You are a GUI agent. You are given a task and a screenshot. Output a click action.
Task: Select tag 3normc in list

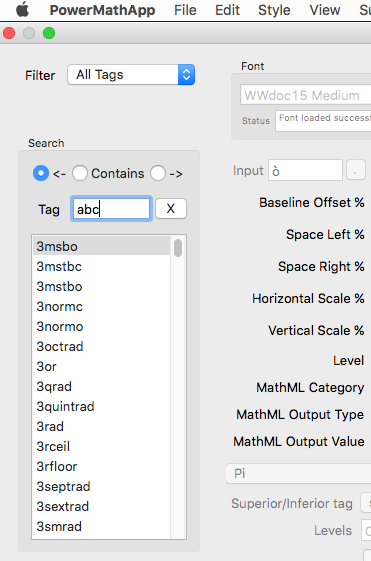[x=102, y=306]
